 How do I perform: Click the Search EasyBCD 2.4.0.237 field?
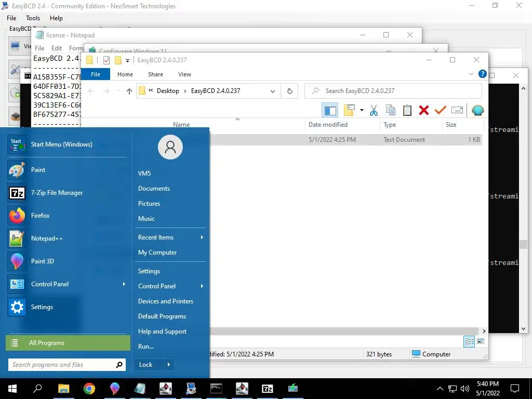[393, 91]
